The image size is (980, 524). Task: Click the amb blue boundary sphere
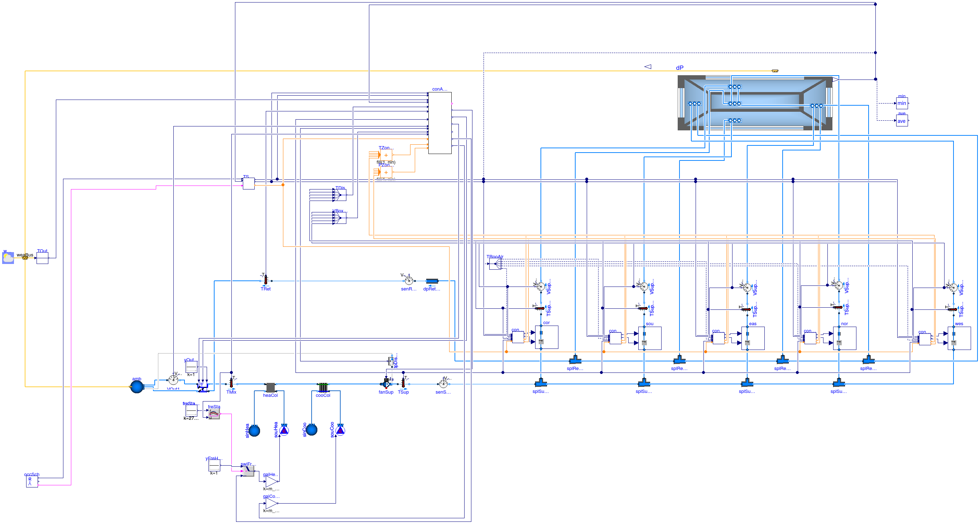[x=136, y=387]
